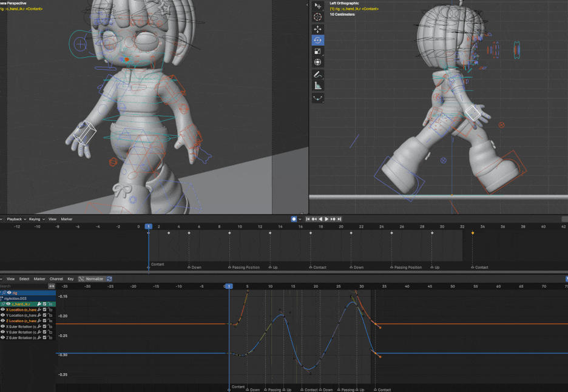Image resolution: width=568 pixels, height=392 pixels.
Task: Lock the X Location channel
Action: tap(51, 309)
